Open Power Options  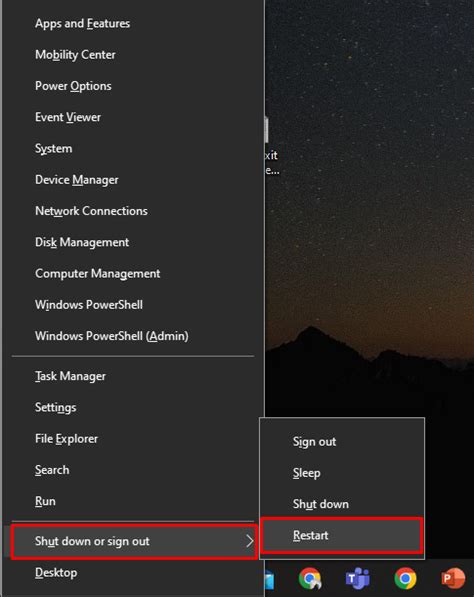(133, 86)
